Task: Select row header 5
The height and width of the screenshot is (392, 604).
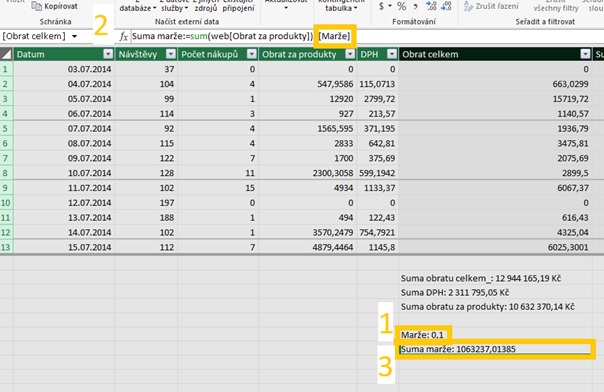Action: click(x=7, y=129)
